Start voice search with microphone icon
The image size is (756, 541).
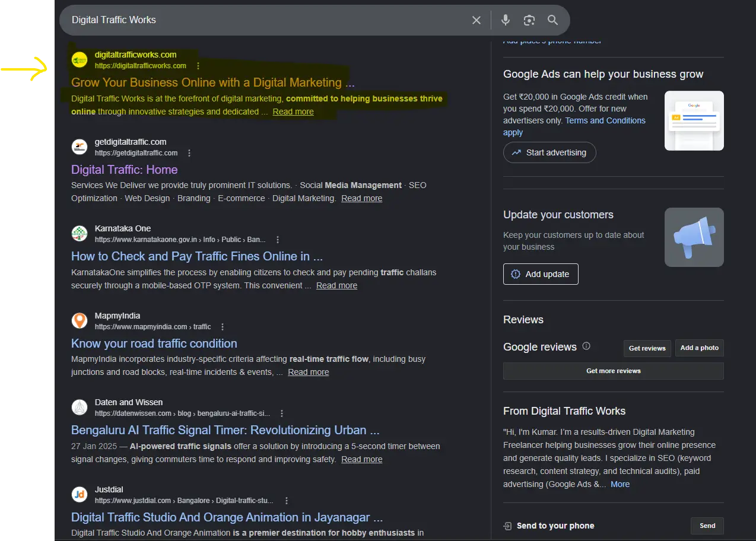[x=506, y=20]
